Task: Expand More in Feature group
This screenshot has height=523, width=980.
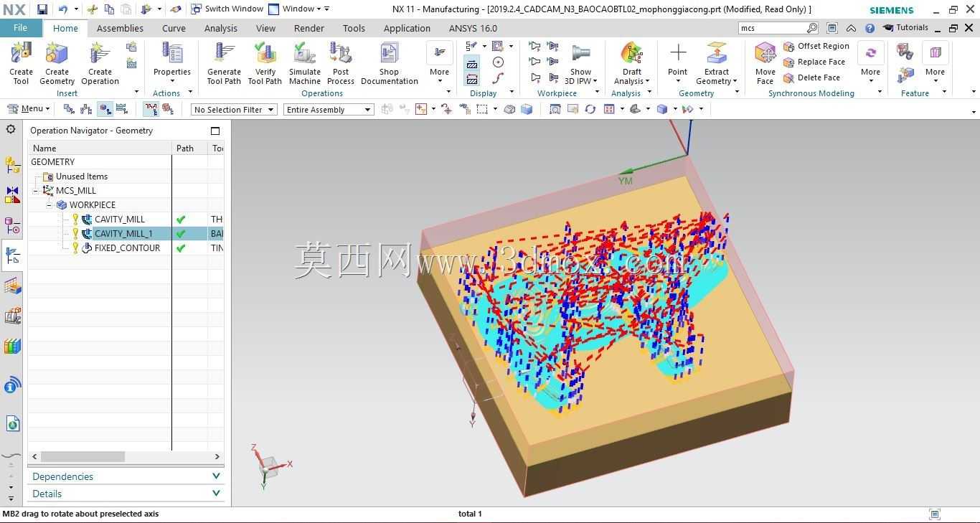Action: pyautogui.click(x=935, y=63)
